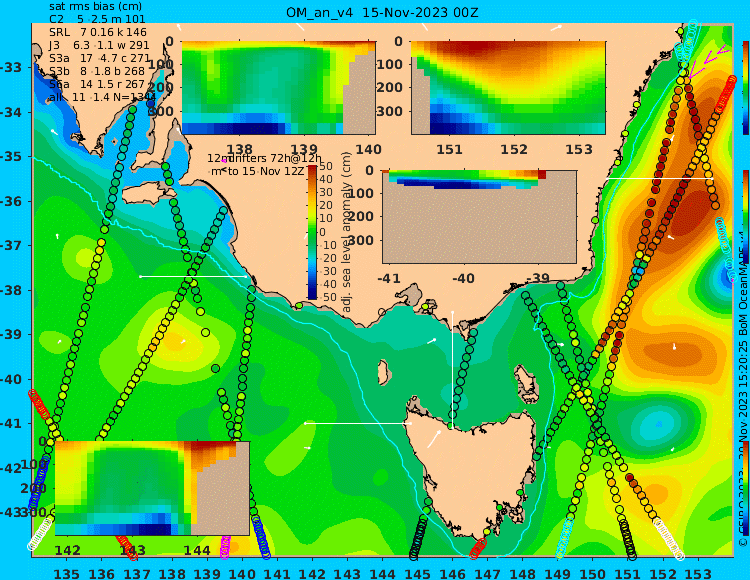Click King Island northwest of Tasmania
Image resolution: width=750 pixels, height=580 pixels.
point(383,372)
